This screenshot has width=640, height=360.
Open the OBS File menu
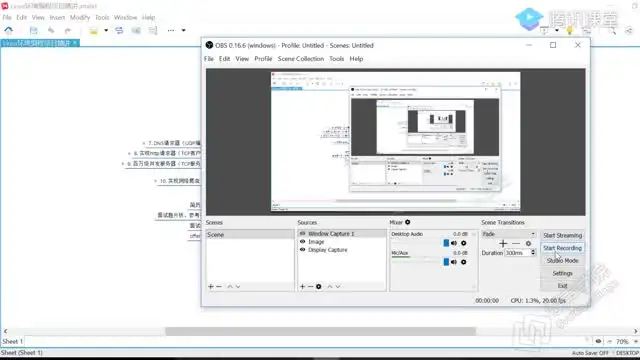209,59
